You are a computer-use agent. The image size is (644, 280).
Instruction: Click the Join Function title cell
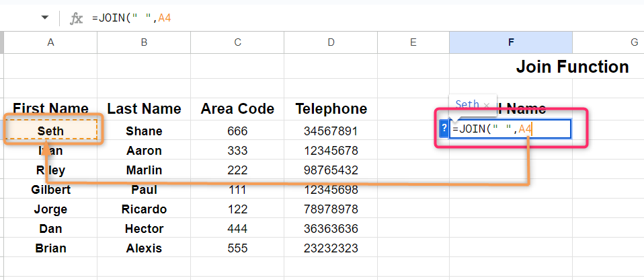click(571, 67)
